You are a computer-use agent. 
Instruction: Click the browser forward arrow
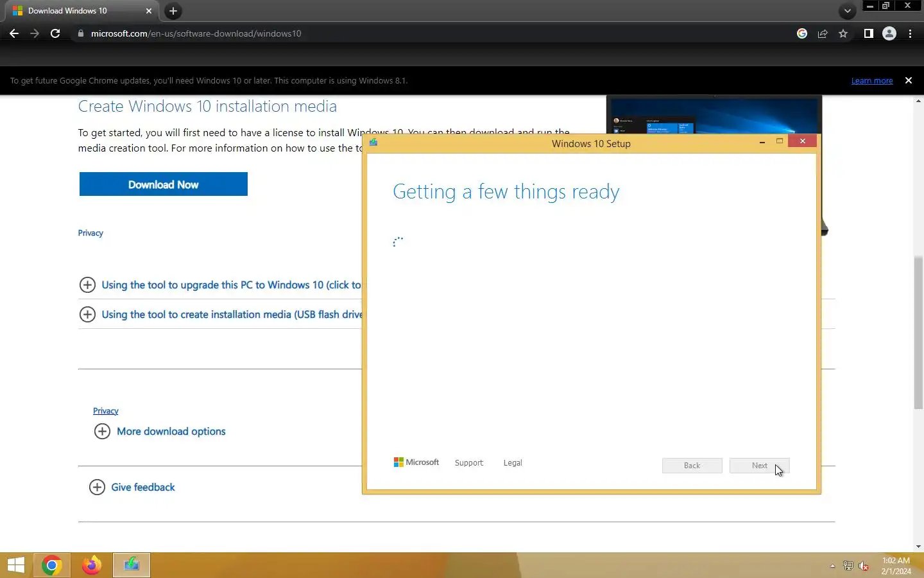point(35,33)
